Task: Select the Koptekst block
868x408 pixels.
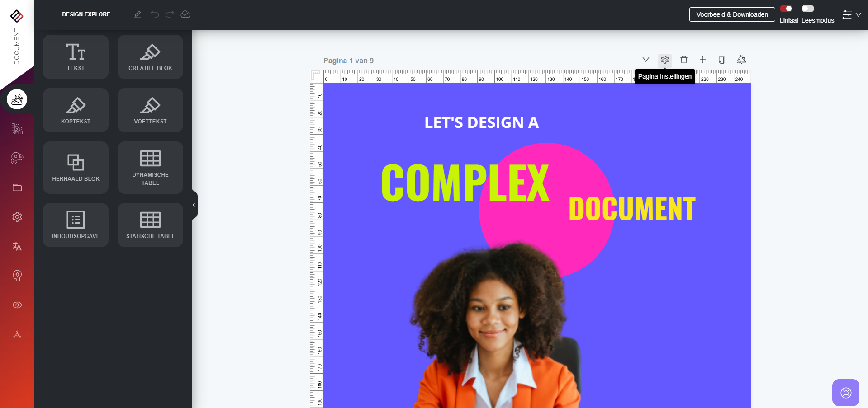Action: pyautogui.click(x=76, y=110)
